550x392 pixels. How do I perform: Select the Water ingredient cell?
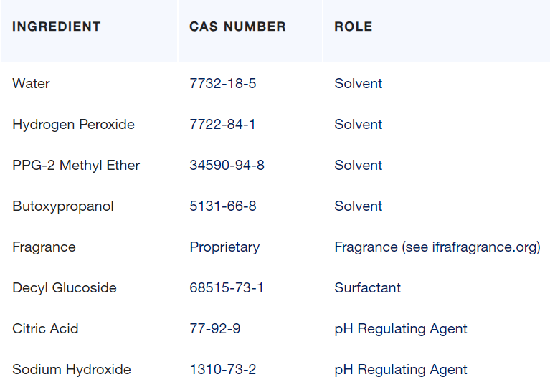pyautogui.click(x=31, y=83)
